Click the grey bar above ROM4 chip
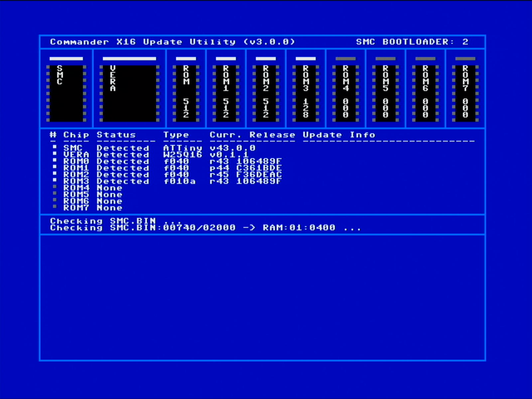Screen dimensions: 532x399 345,59
